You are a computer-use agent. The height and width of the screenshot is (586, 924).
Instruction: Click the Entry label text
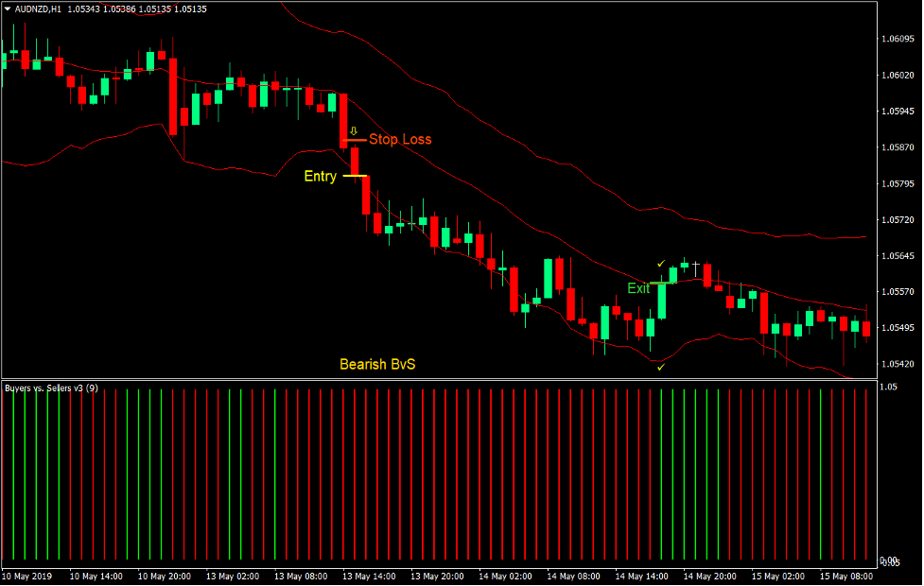coord(321,176)
